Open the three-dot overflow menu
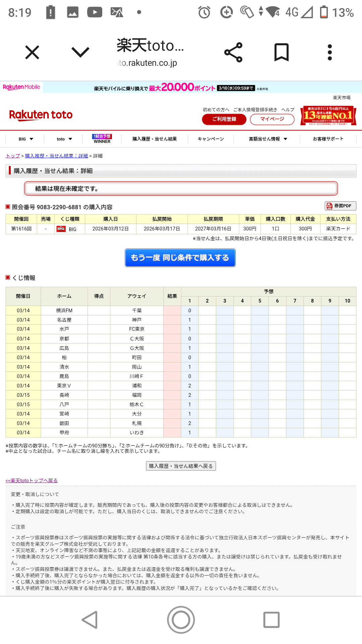 [329, 52]
